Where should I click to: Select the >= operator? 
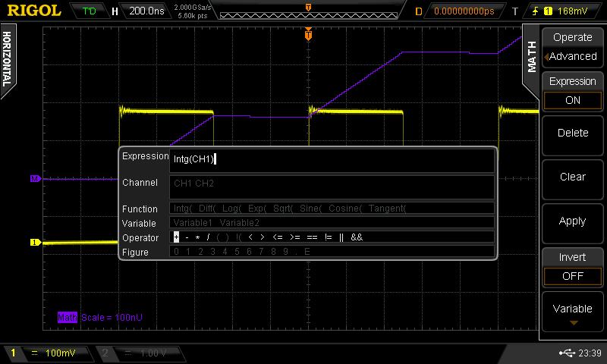(x=295, y=237)
